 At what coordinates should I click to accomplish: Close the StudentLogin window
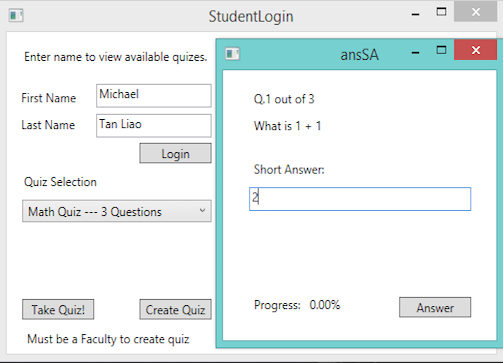coord(476,12)
